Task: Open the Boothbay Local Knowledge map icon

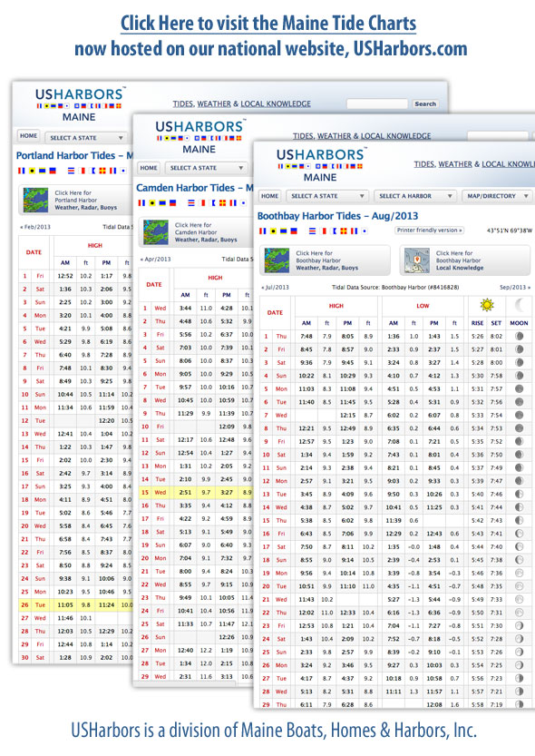Action: pyautogui.click(x=417, y=260)
